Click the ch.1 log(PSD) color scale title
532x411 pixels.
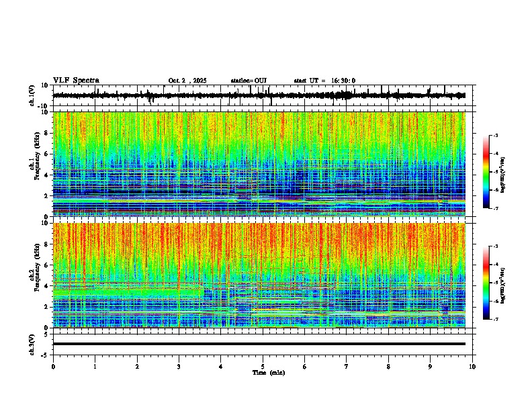click(503, 175)
